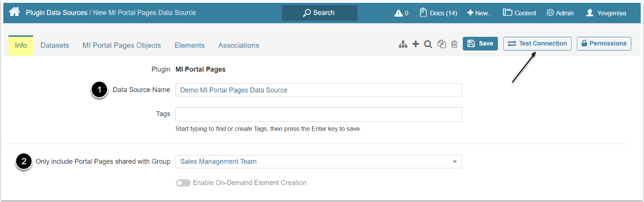
Task: Open the alerts warning triangle indicator
Action: (x=401, y=13)
